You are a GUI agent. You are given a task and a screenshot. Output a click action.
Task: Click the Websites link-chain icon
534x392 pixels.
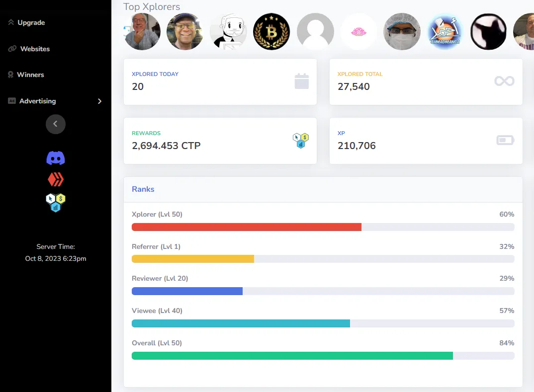[x=12, y=49]
